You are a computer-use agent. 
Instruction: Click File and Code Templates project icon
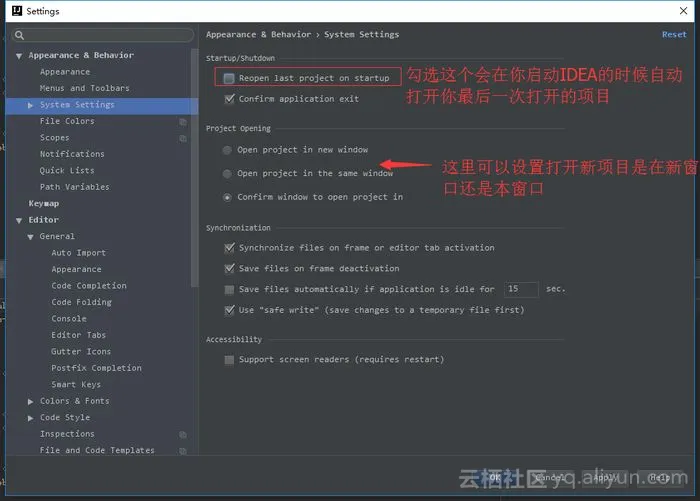click(183, 451)
